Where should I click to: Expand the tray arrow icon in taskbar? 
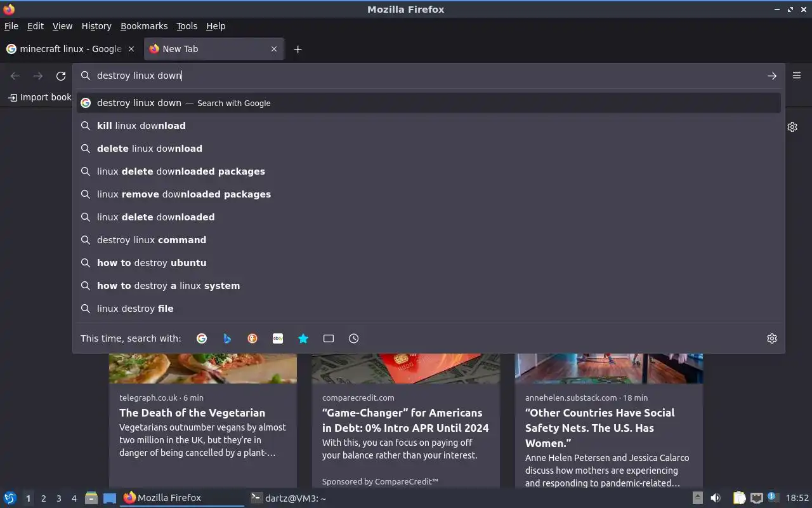click(697, 498)
